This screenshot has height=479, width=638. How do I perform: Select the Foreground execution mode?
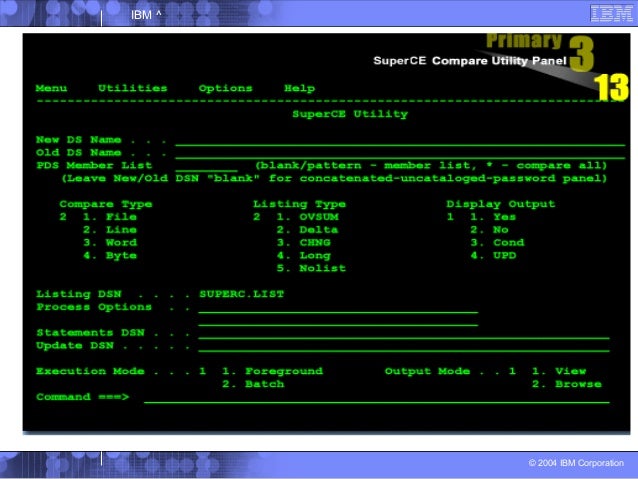tap(273, 371)
